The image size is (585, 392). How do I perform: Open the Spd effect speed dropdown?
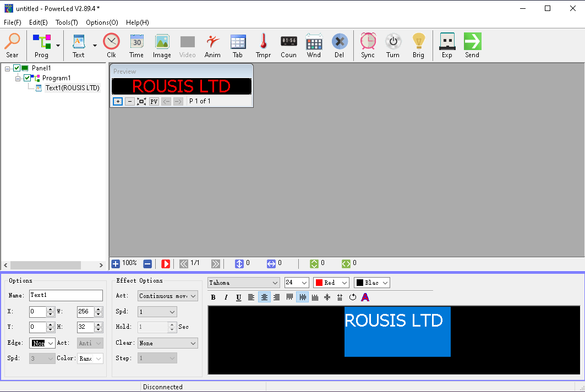click(172, 312)
